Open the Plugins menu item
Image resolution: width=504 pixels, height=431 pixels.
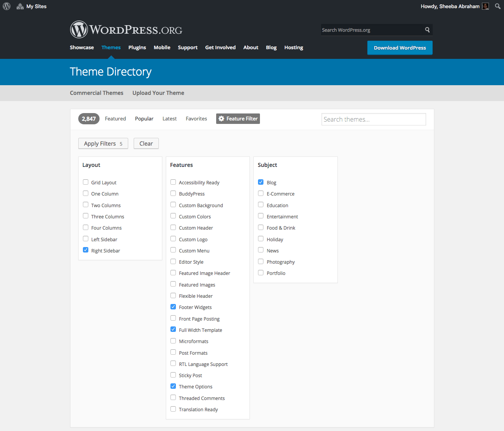pos(137,47)
